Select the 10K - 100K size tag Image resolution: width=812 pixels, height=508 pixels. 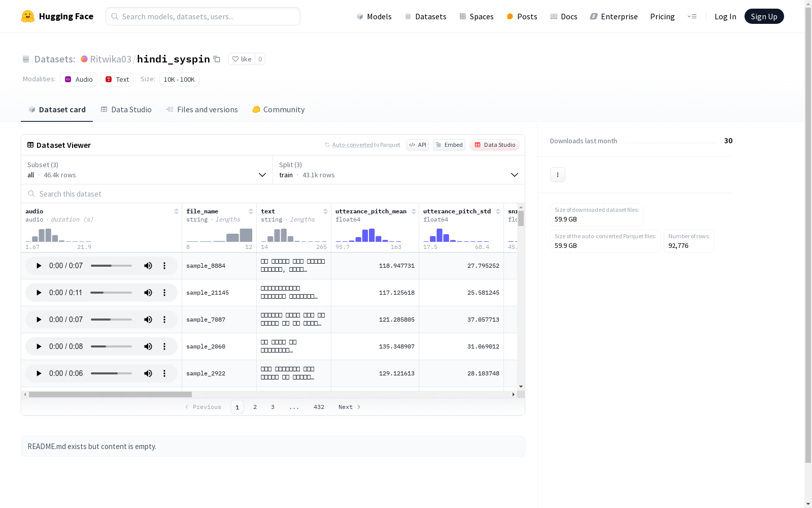tap(179, 79)
